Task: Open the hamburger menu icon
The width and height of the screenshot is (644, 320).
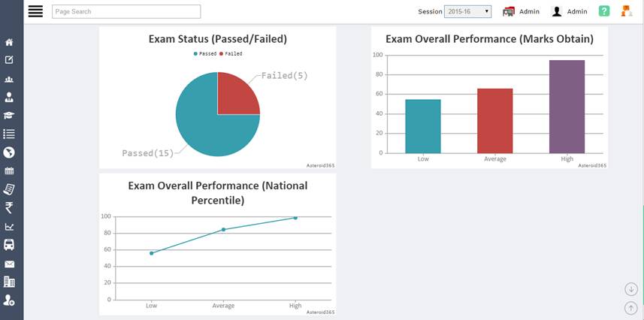Action: click(x=35, y=11)
